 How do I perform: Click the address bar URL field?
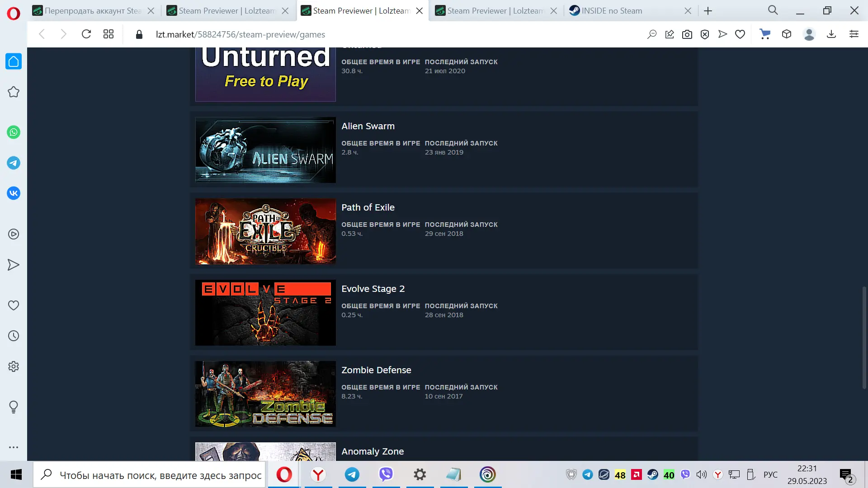389,34
